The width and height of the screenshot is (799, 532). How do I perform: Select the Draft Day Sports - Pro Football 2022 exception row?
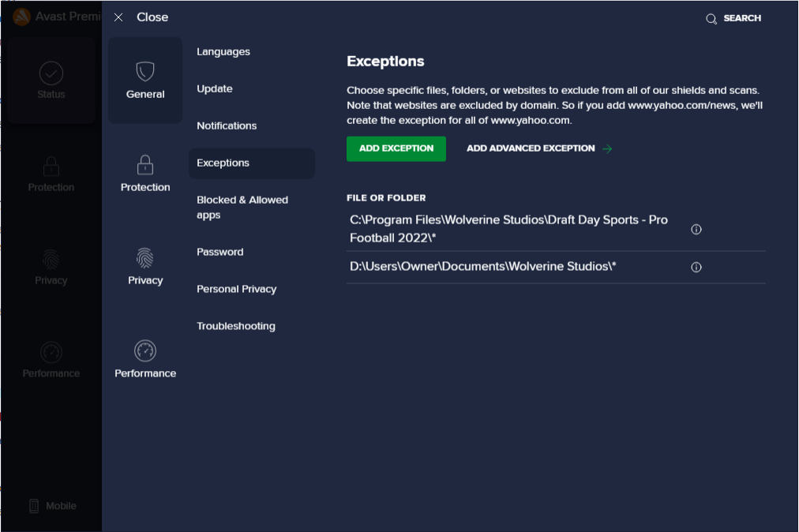pos(556,230)
